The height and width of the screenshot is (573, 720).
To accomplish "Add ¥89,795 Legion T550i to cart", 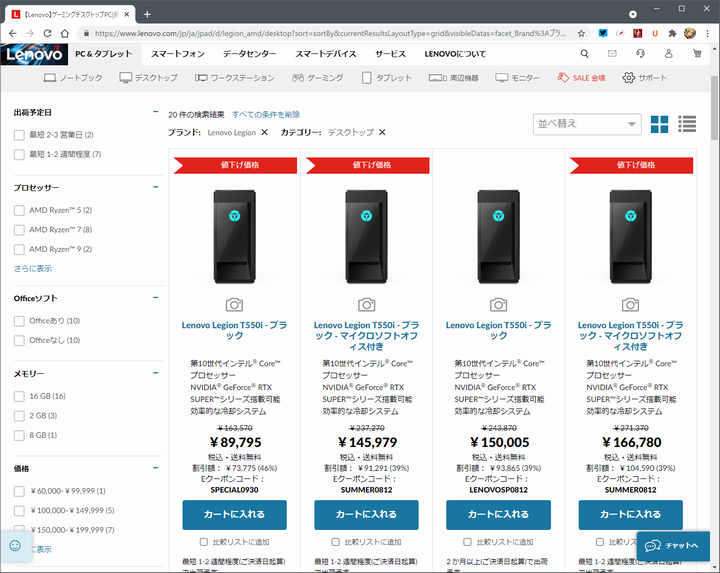I will (x=234, y=515).
